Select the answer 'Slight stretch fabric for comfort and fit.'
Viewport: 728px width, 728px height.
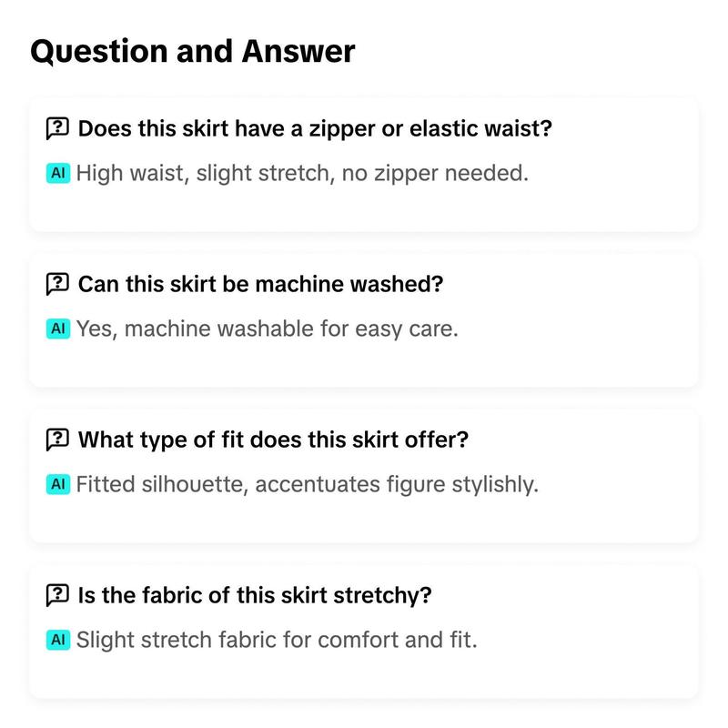coord(277,640)
